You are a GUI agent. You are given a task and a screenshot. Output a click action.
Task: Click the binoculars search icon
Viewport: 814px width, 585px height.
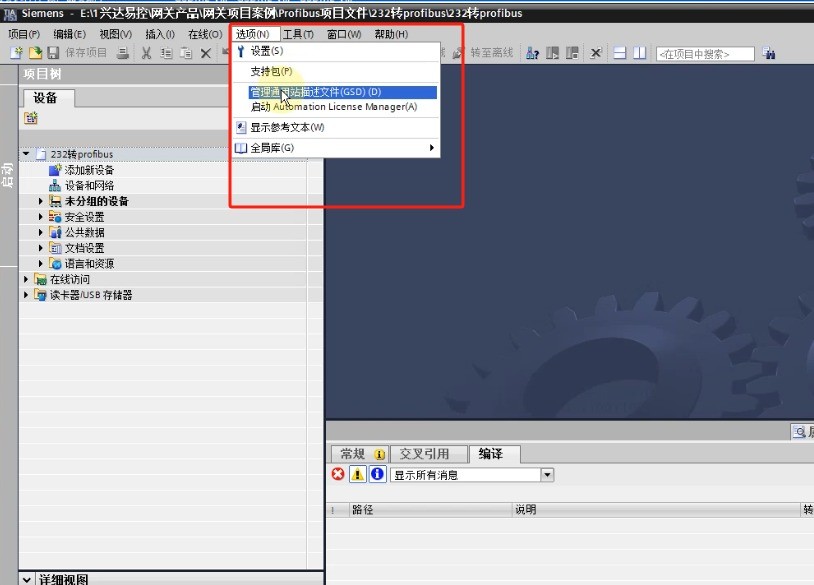pos(769,52)
